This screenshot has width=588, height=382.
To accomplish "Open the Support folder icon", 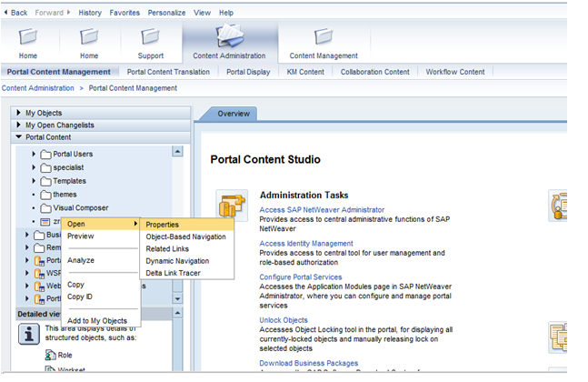I will [x=150, y=36].
